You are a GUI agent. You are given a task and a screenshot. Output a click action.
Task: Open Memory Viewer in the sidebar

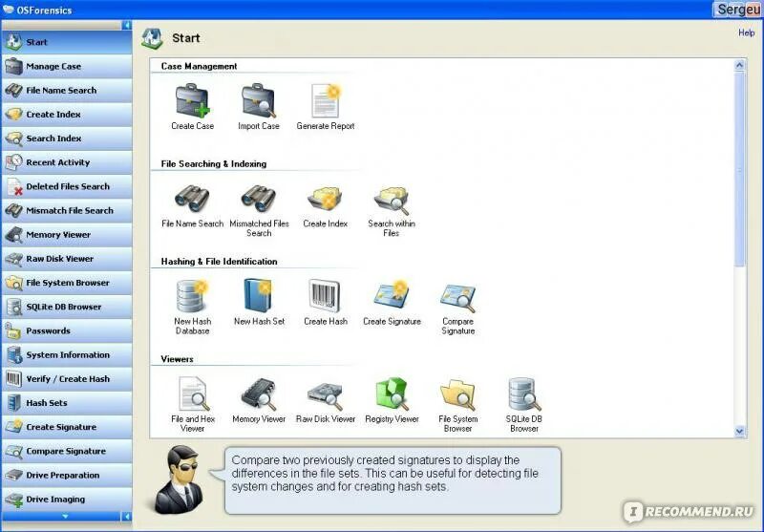coord(67,234)
